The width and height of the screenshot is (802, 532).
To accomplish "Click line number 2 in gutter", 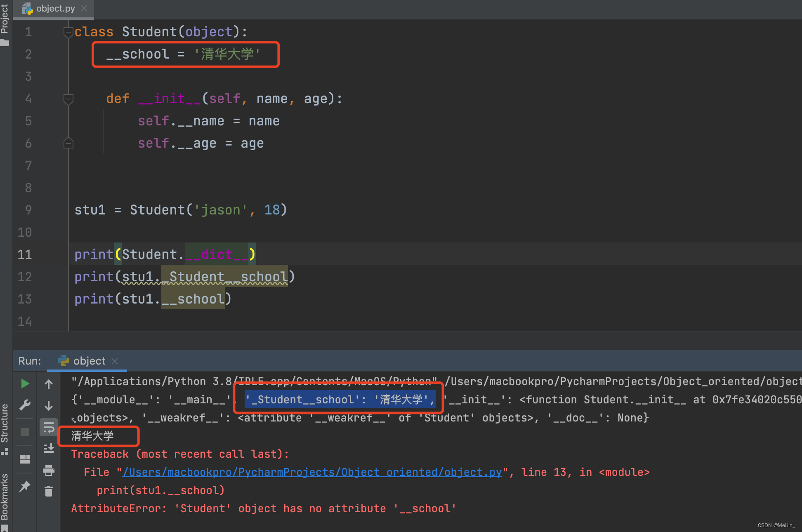I will pyautogui.click(x=28, y=54).
